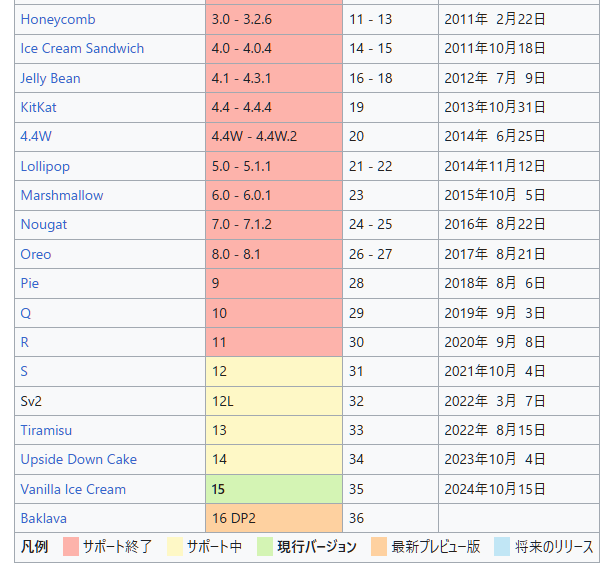The height and width of the screenshot is (577, 616).
Task: Open the Upside Down Cake link
Action: coord(79,459)
